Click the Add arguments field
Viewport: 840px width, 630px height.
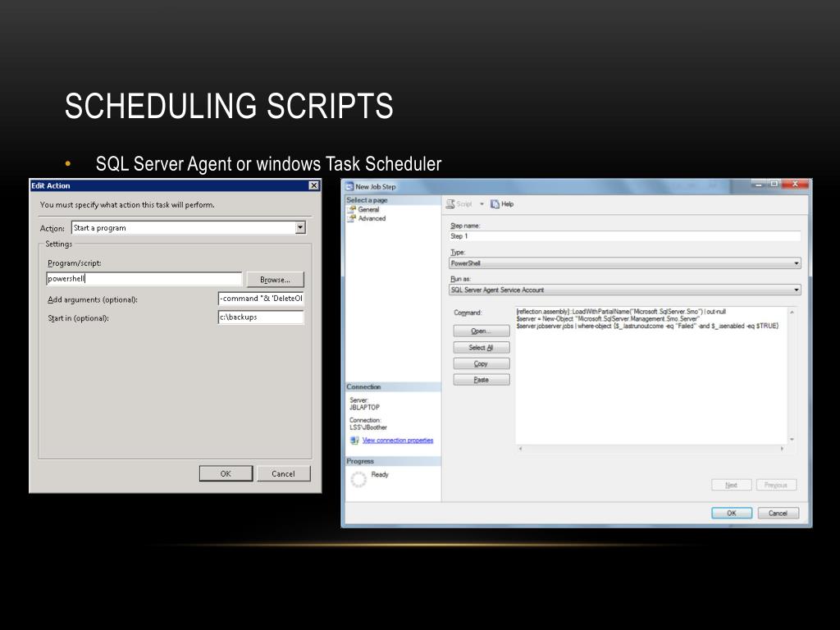pos(261,299)
